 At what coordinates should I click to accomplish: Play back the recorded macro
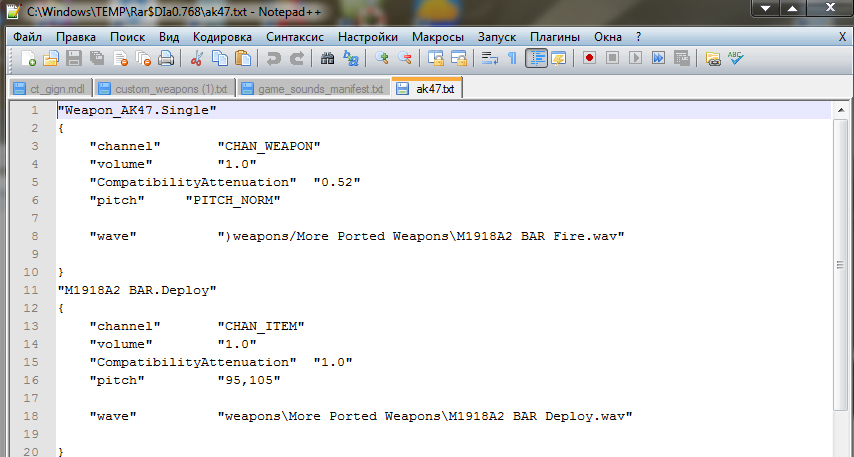coord(635,58)
